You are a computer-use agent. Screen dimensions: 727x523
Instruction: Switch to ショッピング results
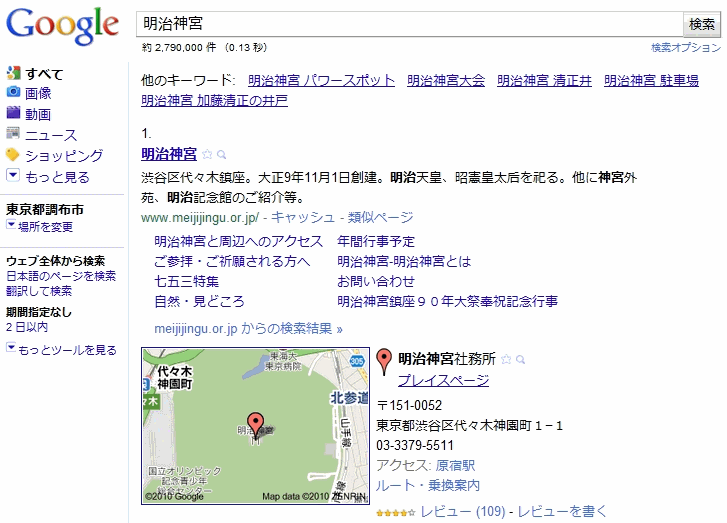[64, 156]
